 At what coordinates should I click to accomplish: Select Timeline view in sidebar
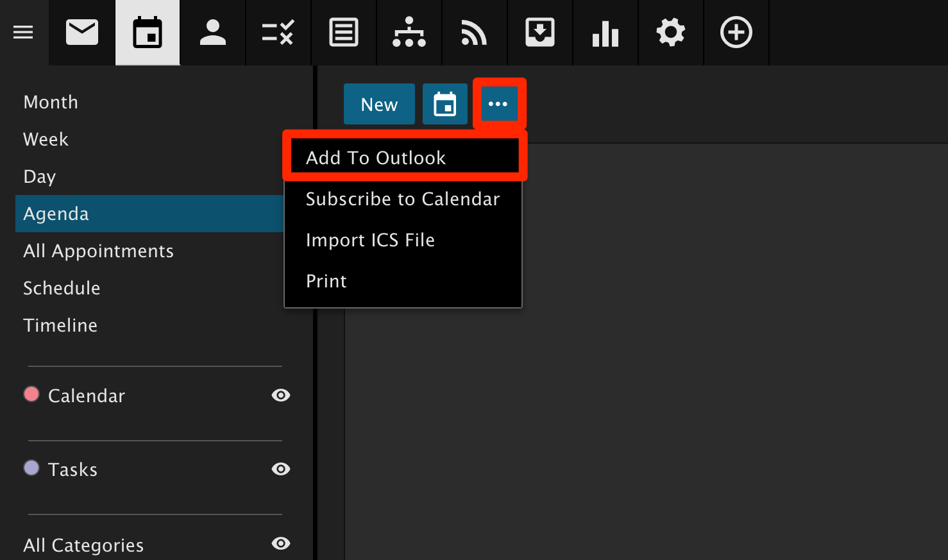click(x=60, y=325)
